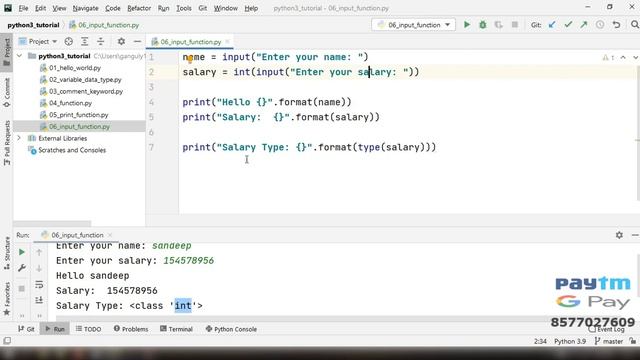Open Python Console tool window
This screenshot has height=360, width=640.
click(x=231, y=329)
